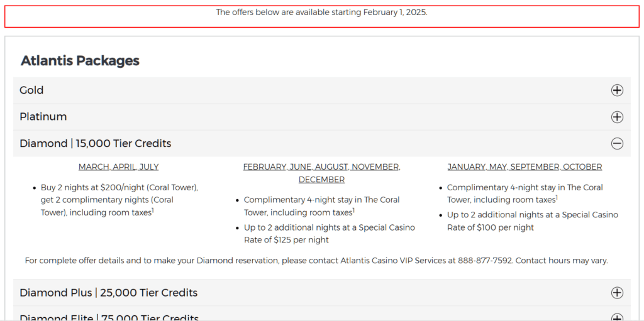
Task: Click the VIP Services phone number 888-877-7592
Action: (485, 261)
